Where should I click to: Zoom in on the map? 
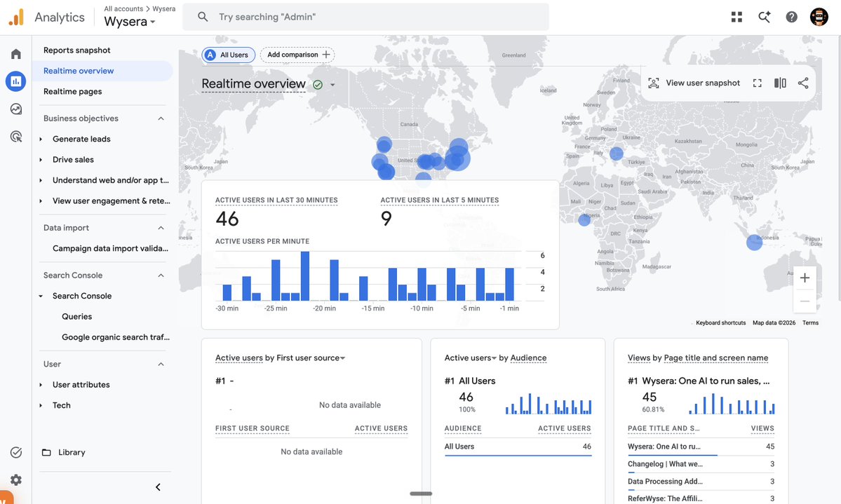coord(805,278)
